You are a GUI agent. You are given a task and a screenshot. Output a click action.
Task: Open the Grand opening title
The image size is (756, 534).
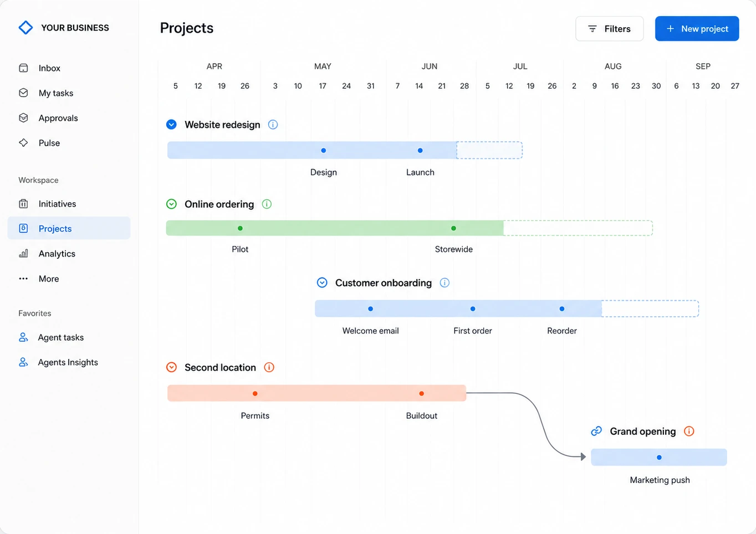coord(642,432)
